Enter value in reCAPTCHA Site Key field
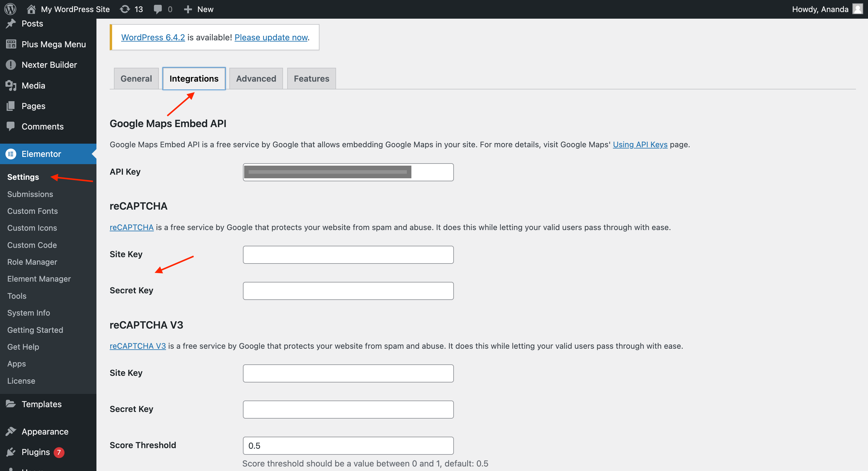Viewport: 868px width, 471px height. [348, 255]
